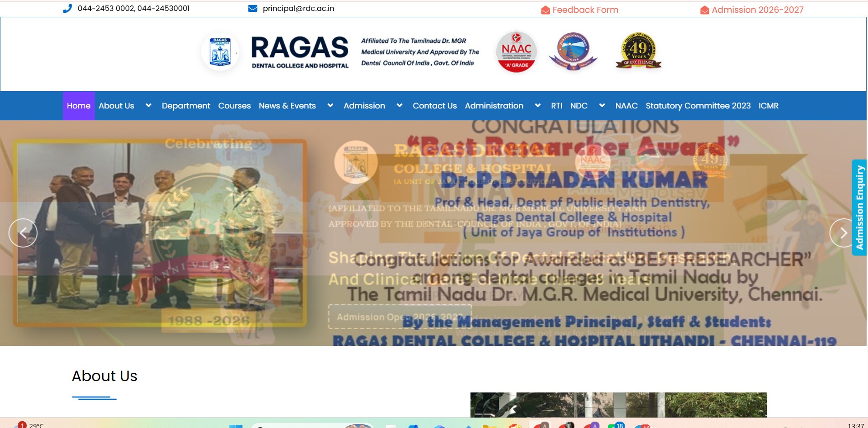
Task: Select Courses in the navigation bar
Action: 234,106
